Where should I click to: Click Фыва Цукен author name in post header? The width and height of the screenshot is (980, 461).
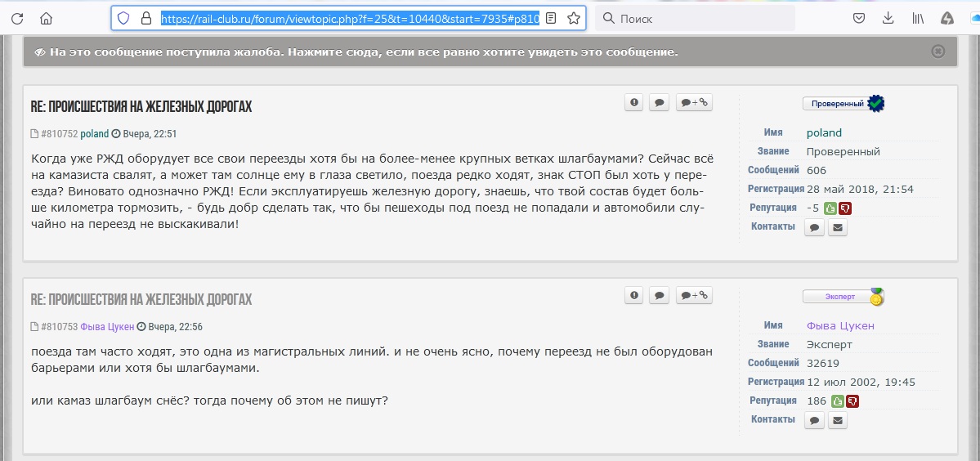(x=107, y=327)
